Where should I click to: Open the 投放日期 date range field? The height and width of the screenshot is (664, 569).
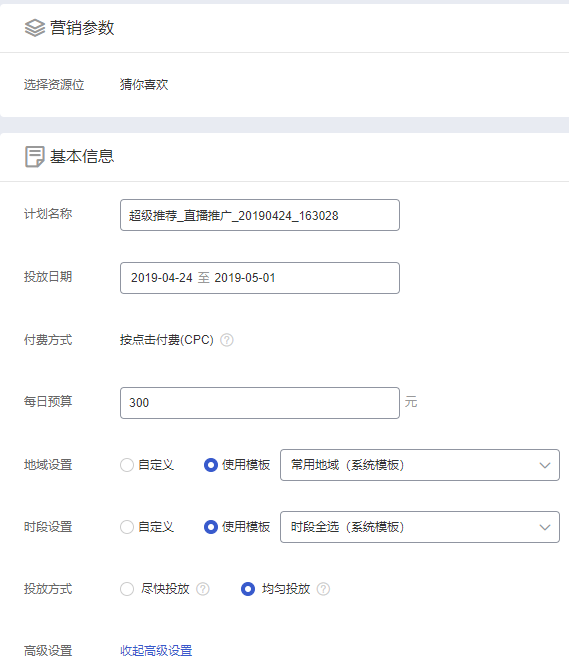tap(260, 278)
